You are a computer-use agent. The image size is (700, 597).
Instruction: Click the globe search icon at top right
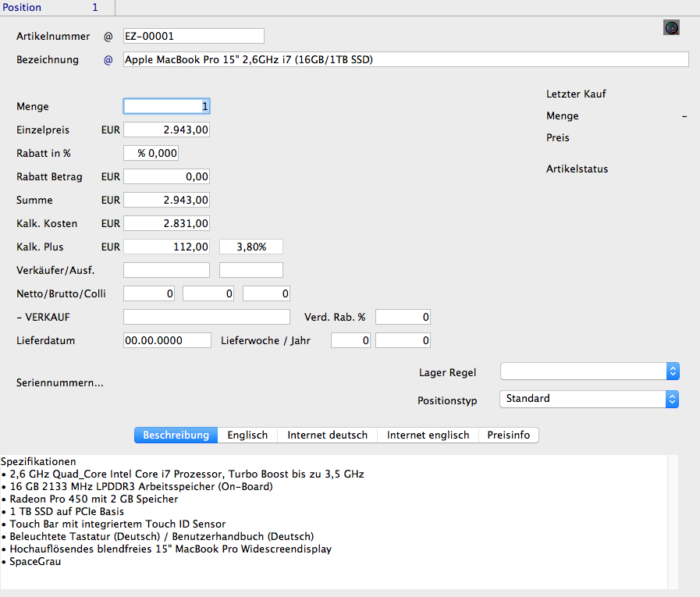tap(671, 28)
